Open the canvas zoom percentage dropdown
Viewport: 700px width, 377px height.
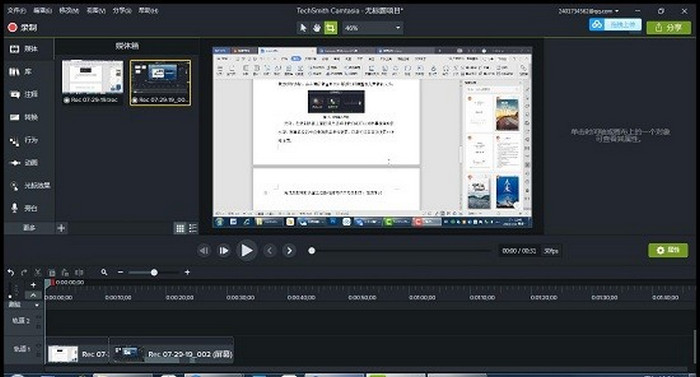tap(373, 28)
